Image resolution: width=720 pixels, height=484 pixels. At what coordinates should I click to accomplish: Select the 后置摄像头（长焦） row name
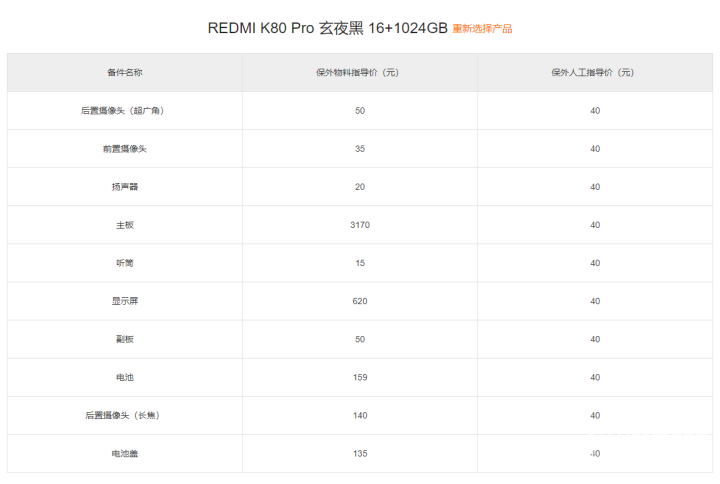click(123, 416)
